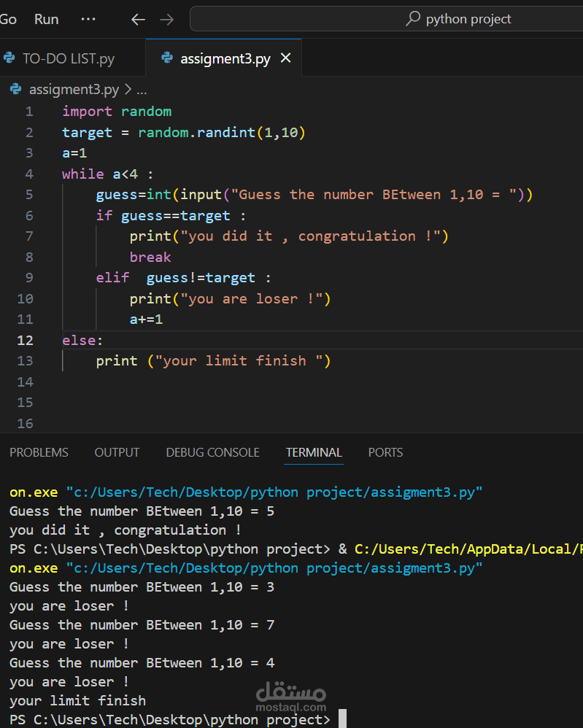Click the 'while a<4 :' line
This screenshot has height=728, width=583.
(x=108, y=174)
